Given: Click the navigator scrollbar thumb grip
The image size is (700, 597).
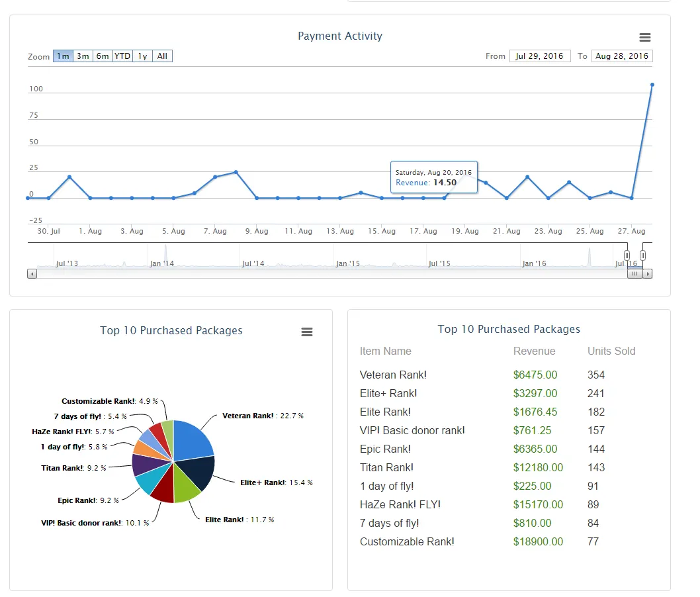Looking at the screenshot, I should click(x=634, y=274).
